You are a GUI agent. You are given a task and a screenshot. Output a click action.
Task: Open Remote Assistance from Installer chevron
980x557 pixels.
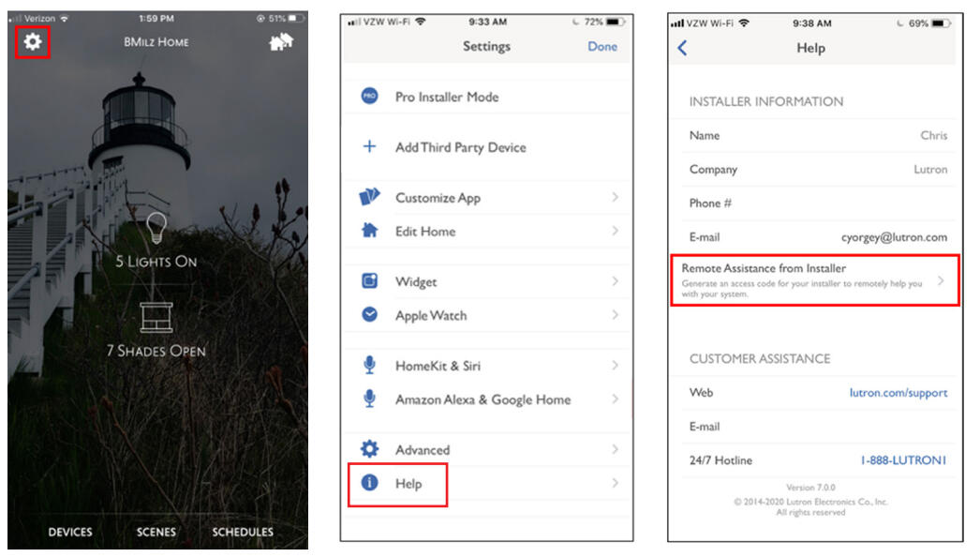click(941, 281)
